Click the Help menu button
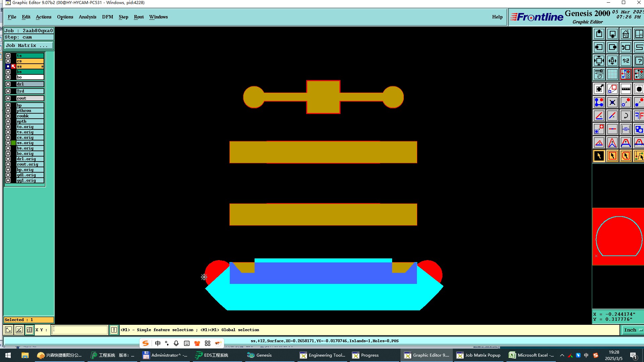Image resolution: width=644 pixels, height=362 pixels. (497, 17)
